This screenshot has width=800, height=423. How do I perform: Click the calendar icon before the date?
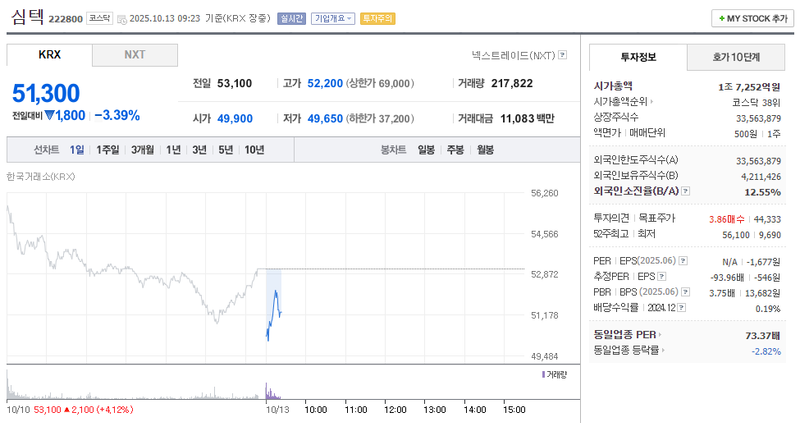tap(122, 19)
